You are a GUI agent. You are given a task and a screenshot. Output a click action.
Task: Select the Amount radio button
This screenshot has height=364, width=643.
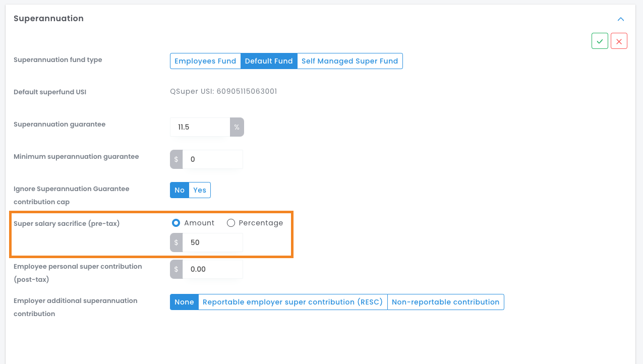176,223
